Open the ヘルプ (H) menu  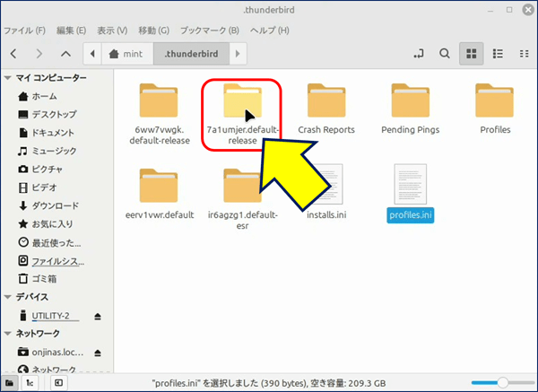269,30
